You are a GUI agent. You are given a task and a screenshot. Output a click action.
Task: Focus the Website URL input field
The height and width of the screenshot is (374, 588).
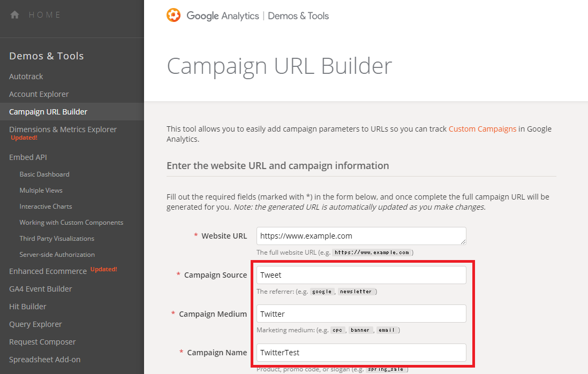tap(361, 236)
